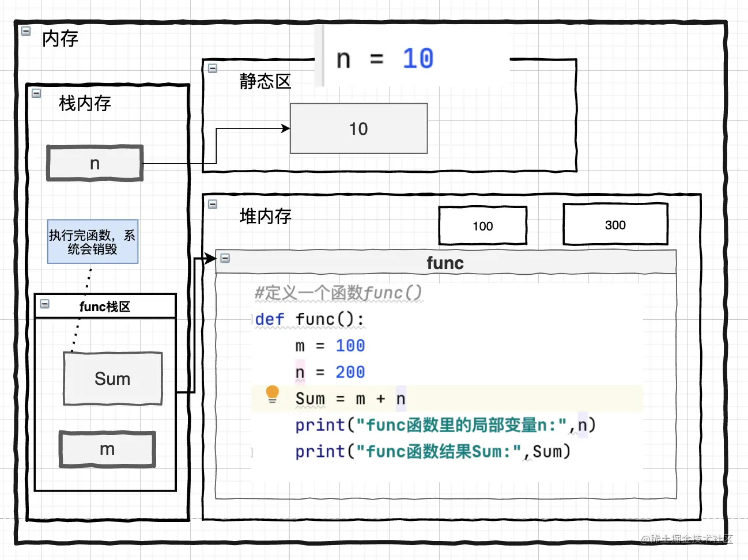Click the code line m = 100
The width and height of the screenshot is (748, 560).
pos(330,346)
